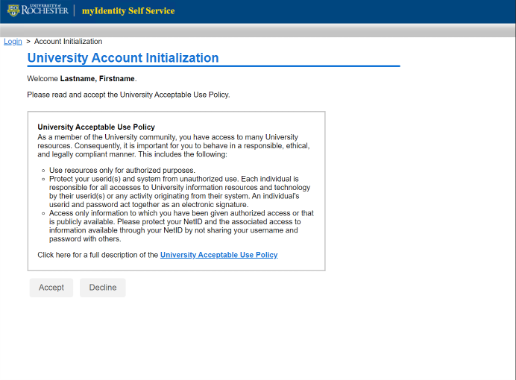The height and width of the screenshot is (380, 516).
Task: Click the 'Please read and accept' instruction line
Action: tap(128, 95)
